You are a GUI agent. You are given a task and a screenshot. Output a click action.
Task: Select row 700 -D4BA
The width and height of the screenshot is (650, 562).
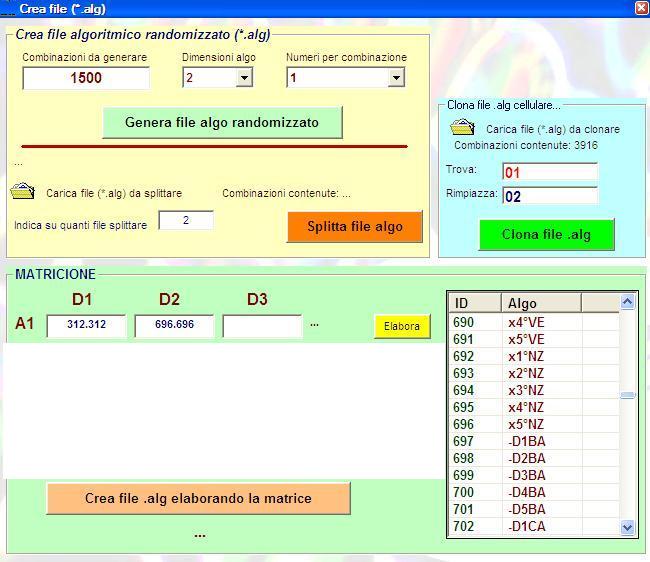pos(534,492)
